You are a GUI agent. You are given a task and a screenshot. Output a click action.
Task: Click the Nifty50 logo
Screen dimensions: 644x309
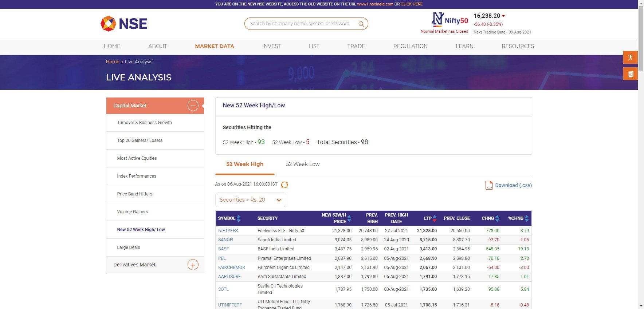(x=449, y=20)
